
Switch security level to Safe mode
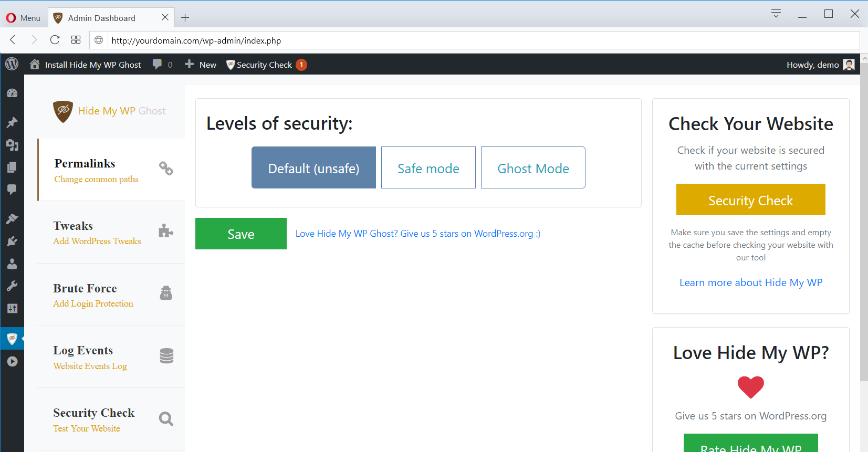point(428,168)
